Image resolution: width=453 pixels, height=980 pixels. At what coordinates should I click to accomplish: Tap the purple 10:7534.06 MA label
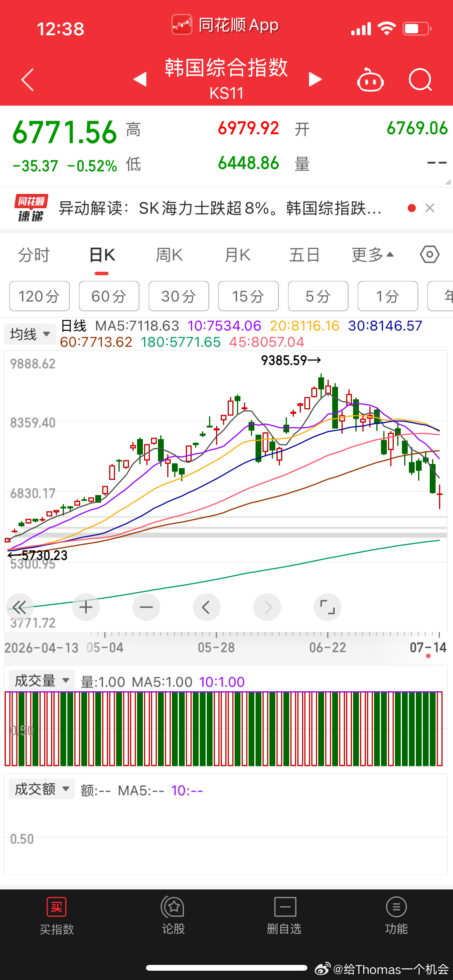(x=225, y=326)
